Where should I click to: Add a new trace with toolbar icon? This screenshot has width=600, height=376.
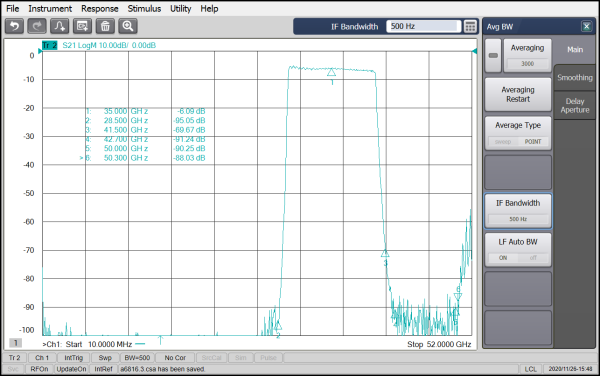pyautogui.click(x=60, y=26)
